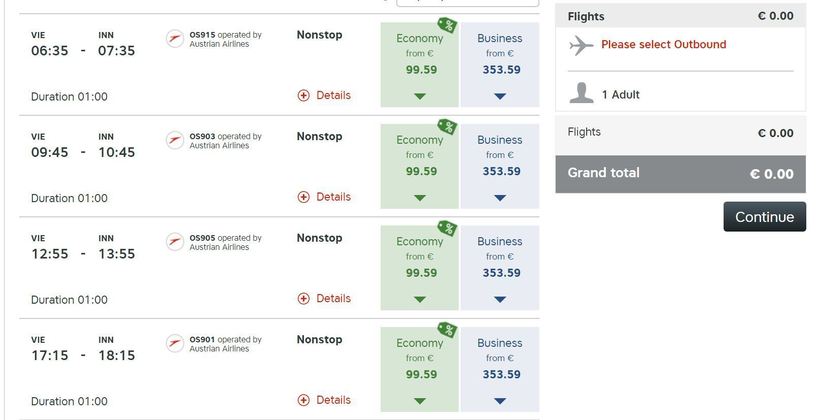Image resolution: width=820 pixels, height=420 pixels.
Task: Select the Business fare on flight OS905
Action: click(500, 268)
